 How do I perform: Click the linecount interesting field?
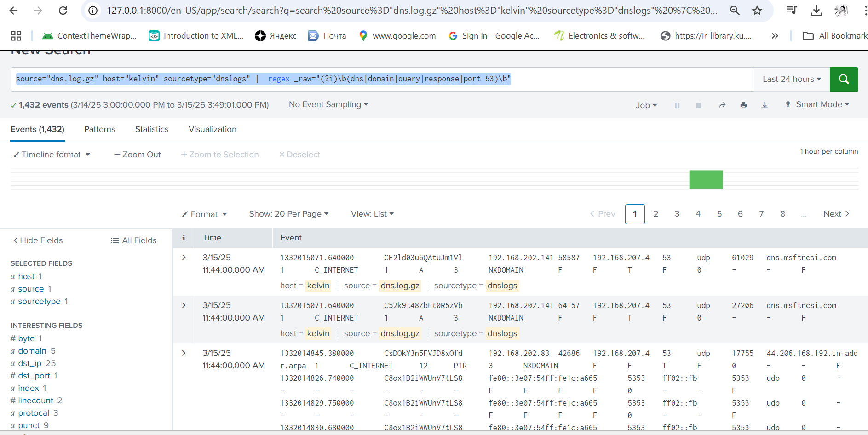[x=35, y=401]
